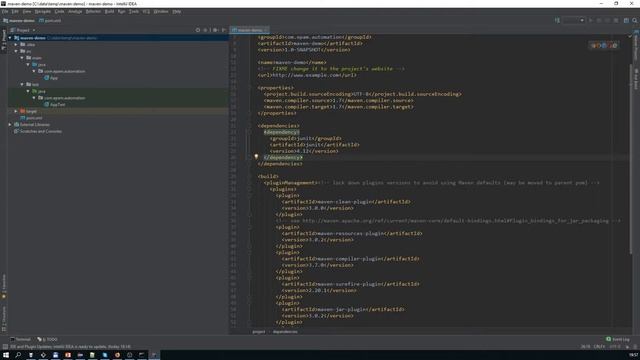Click the Run with Coverage icon
The height and width of the screenshot is (360, 640).
607,20
